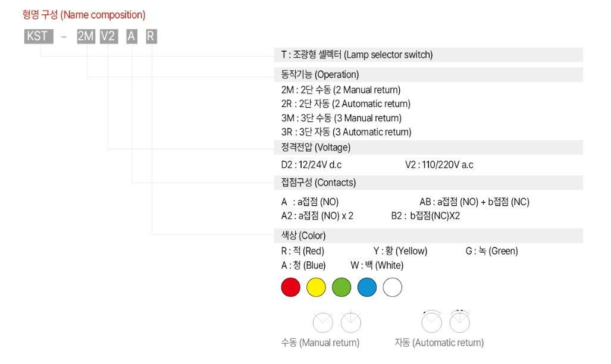Click '2M : 2 Manual return' entry
611x364 pixels.
tap(341, 90)
